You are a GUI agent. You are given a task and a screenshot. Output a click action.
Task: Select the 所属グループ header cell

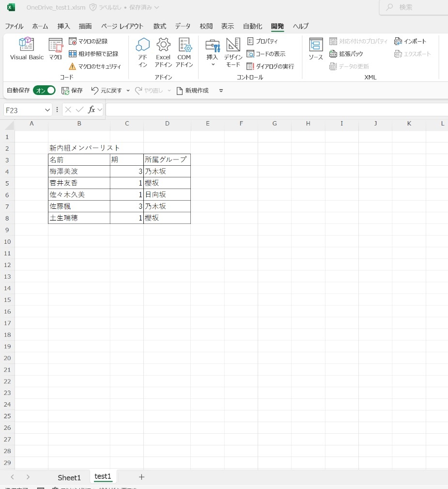click(167, 159)
